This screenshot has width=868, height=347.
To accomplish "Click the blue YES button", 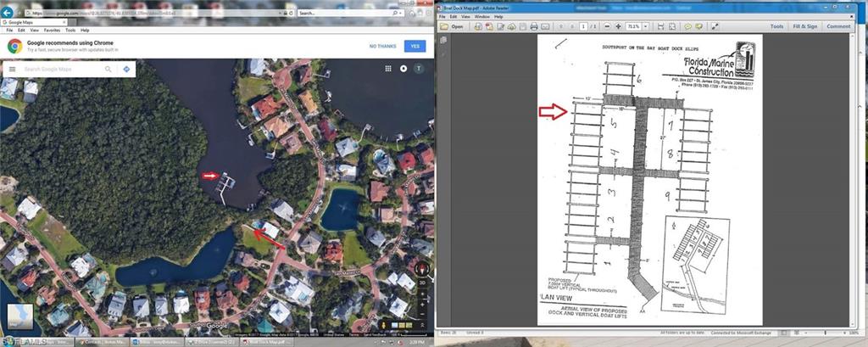I will tap(415, 46).
